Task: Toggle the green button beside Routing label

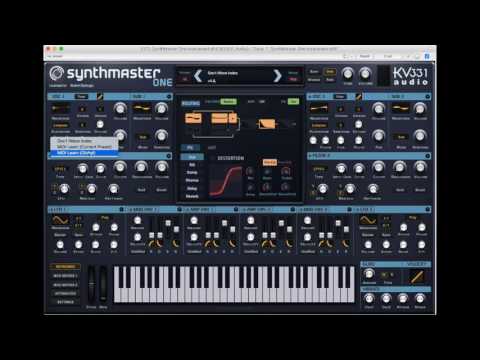Action: coord(229,101)
